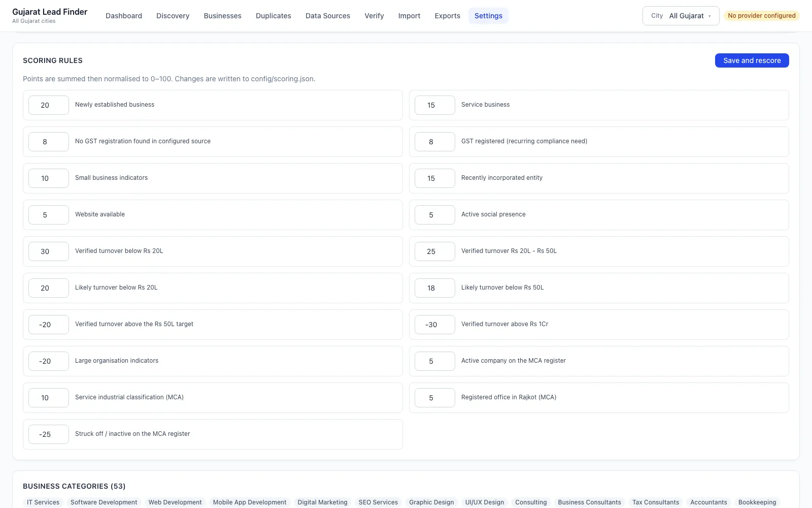Screen dimensions: 812x508
Task: Edit points for No GST registration found
Action: tap(49, 142)
